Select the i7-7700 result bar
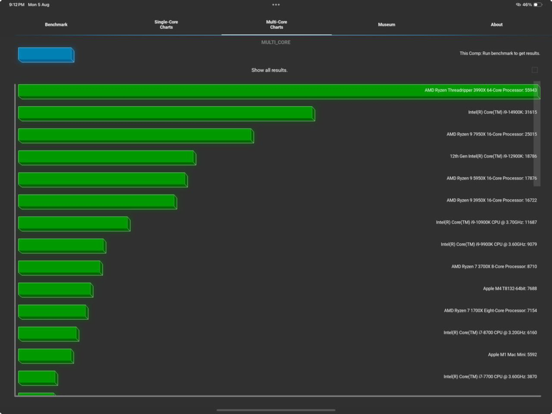Screen dimensions: 552x414 (38, 378)
